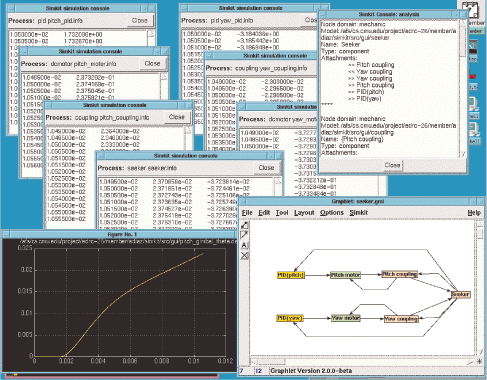This screenshot has height=380, width=487.
Task: Click the Graphlet canvas vertical scrollbar thumb
Action: tap(480, 233)
